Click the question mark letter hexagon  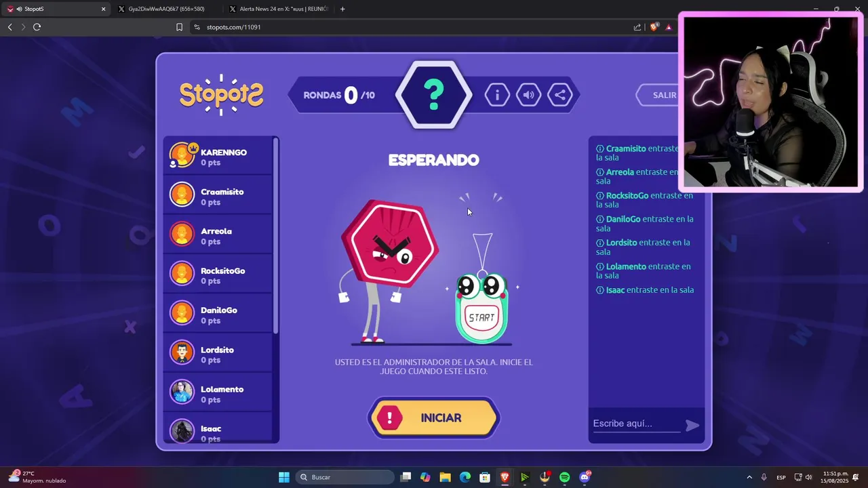click(434, 95)
